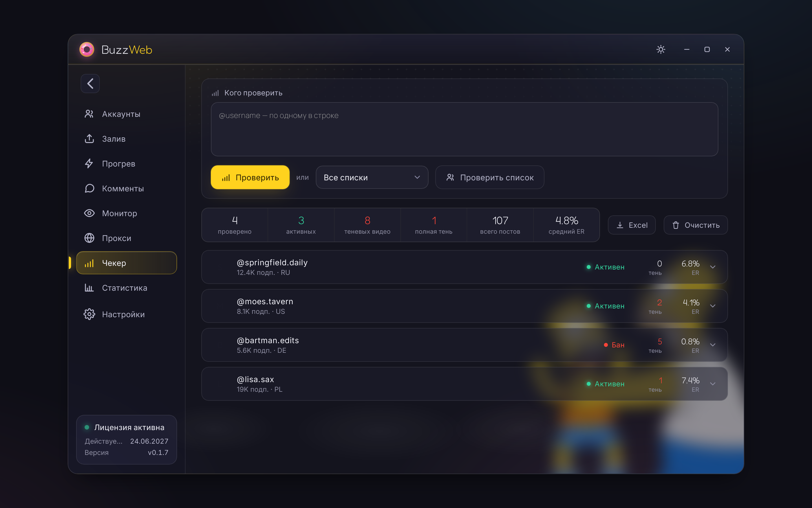812x508 pixels.
Task: Click the 4 проверено stat
Action: (x=235, y=225)
